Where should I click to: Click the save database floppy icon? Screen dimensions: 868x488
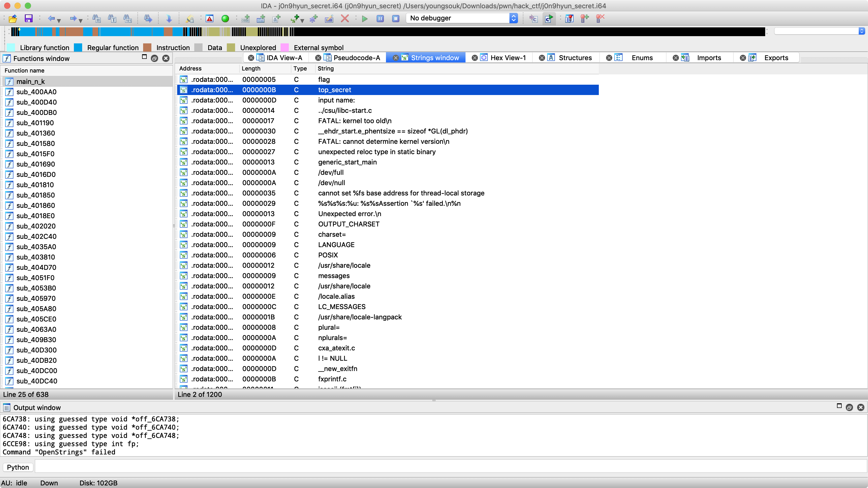point(29,19)
